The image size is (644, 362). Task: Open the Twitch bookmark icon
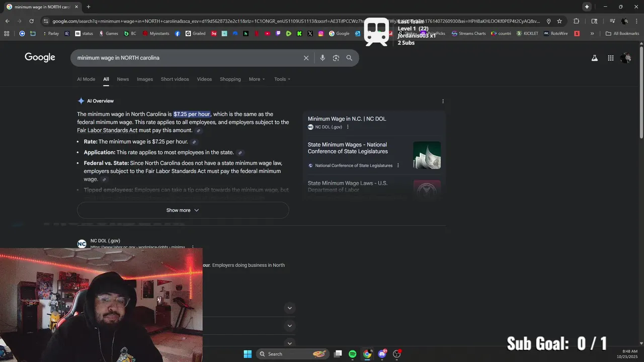[x=278, y=34]
